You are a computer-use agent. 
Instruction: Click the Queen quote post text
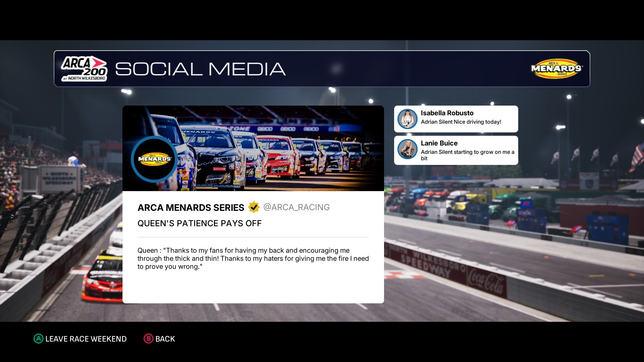click(253, 258)
